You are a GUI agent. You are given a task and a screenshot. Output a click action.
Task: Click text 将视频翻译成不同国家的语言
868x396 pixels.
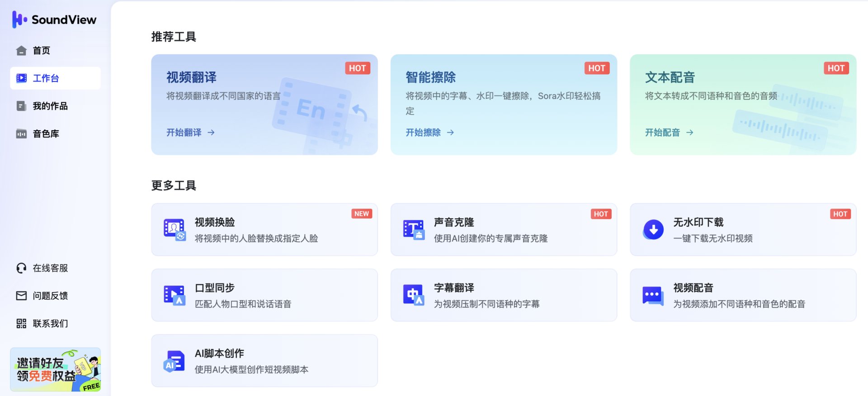coord(223,96)
